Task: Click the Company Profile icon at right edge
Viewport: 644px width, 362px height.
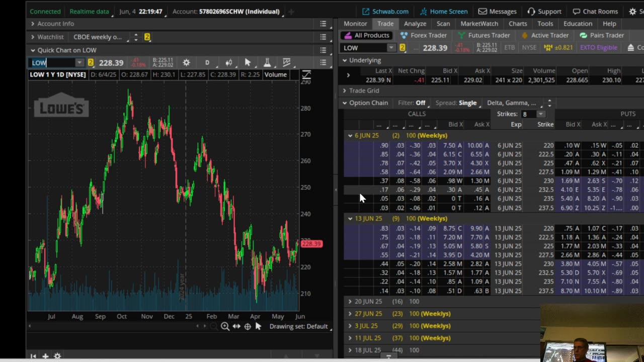Action: pyautogui.click(x=630, y=48)
